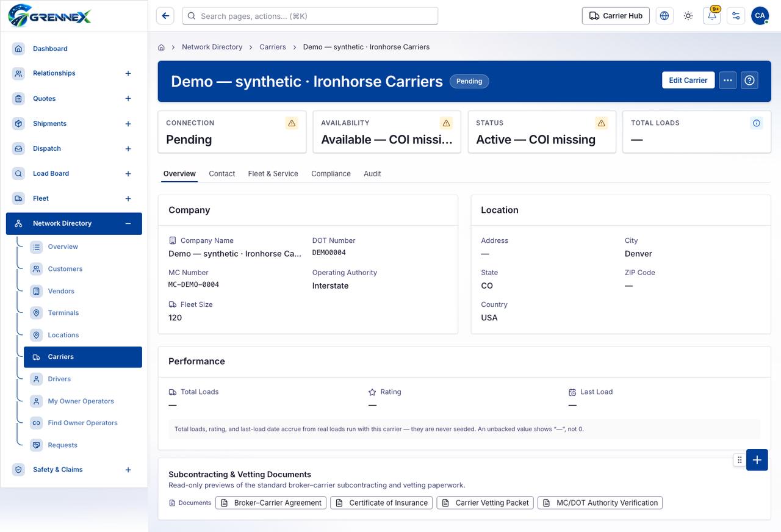Open the Carrier Hub button
The width and height of the screenshot is (781, 532).
[616, 16]
